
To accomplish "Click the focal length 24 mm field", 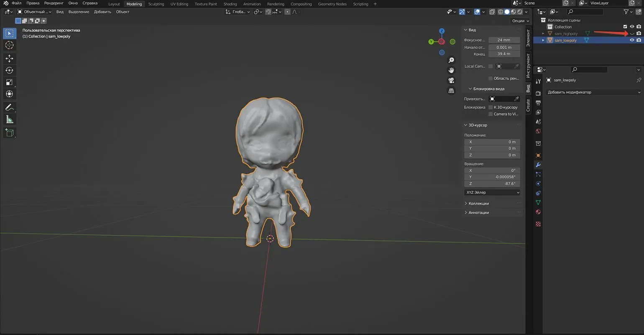I will pos(504,40).
